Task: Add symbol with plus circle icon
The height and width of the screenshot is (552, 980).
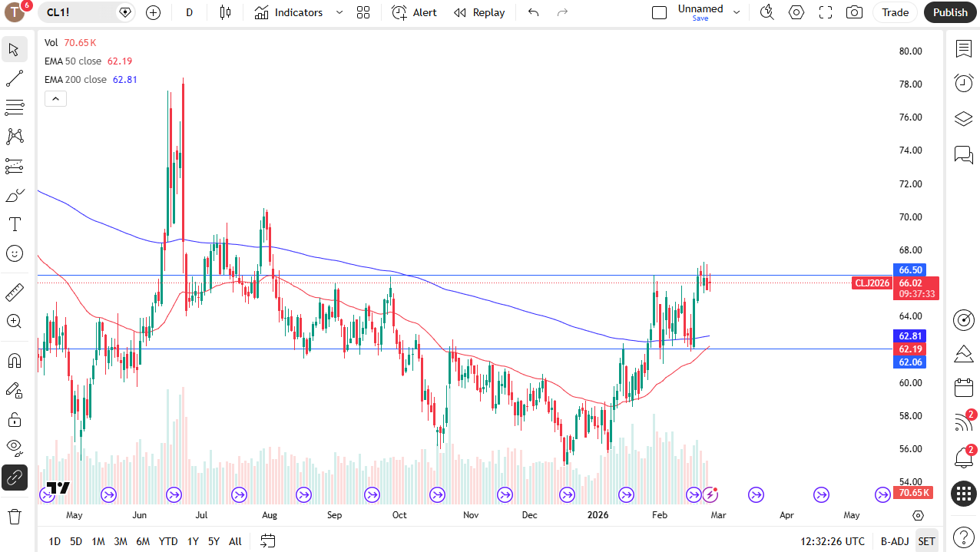Action: pos(153,12)
